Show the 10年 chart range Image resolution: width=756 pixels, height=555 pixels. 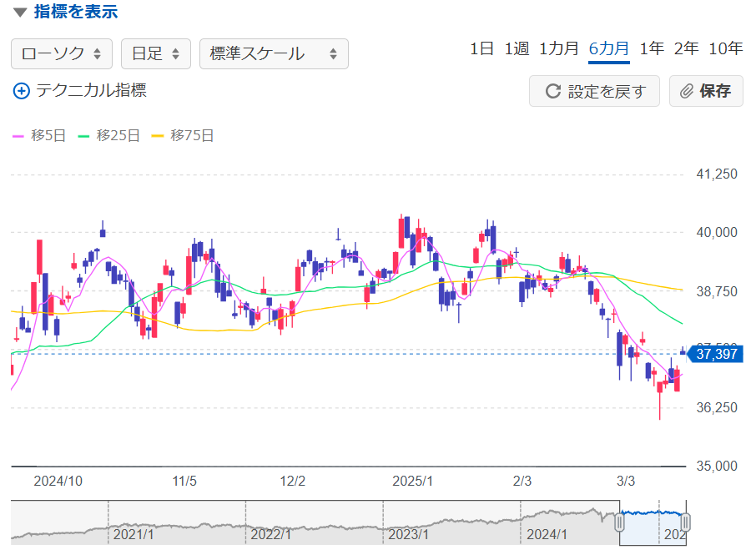(x=725, y=48)
